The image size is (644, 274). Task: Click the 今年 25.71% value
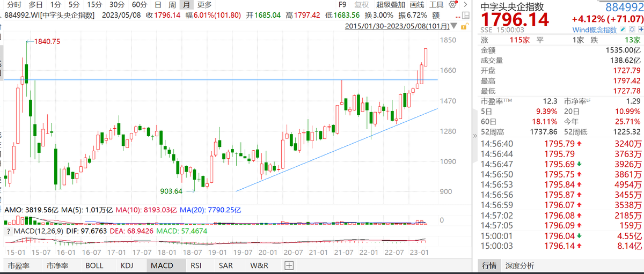click(x=628, y=121)
